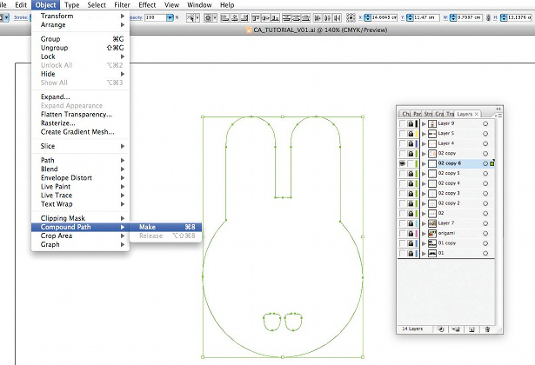535x365 pixels.
Task: Toggle lock column for 02 copy 6 layer
Action: [411, 164]
